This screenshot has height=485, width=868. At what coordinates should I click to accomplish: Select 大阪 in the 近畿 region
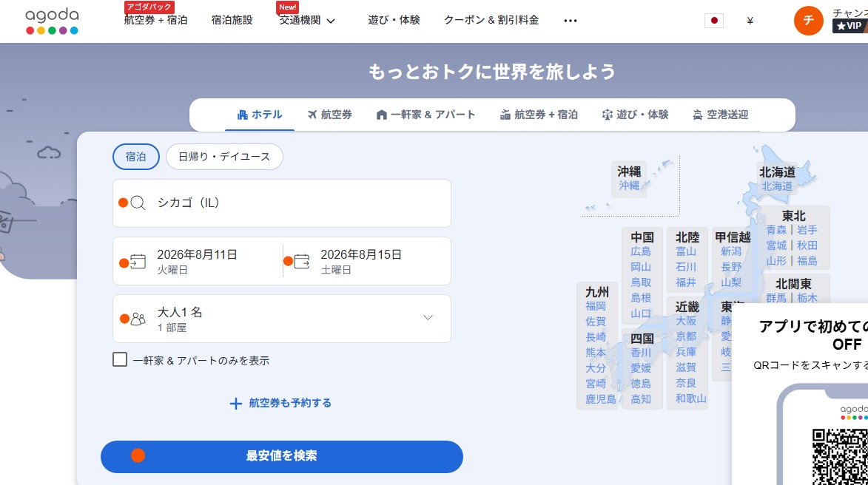(686, 321)
